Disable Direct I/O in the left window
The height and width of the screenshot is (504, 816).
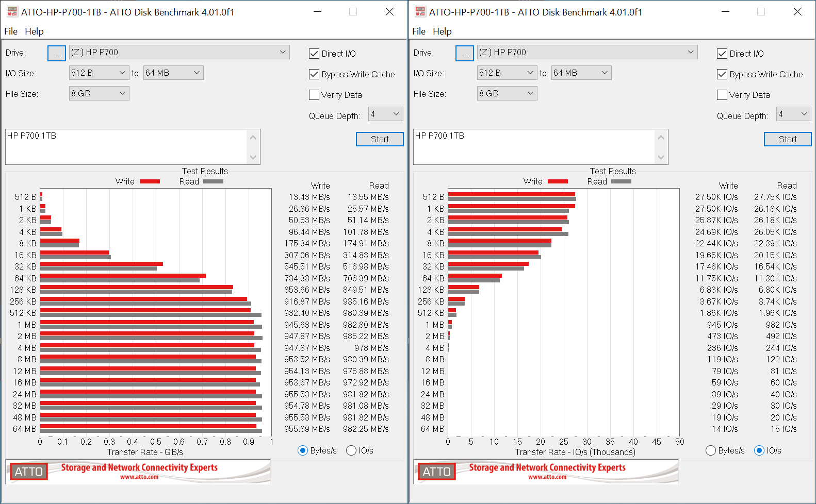pos(314,54)
